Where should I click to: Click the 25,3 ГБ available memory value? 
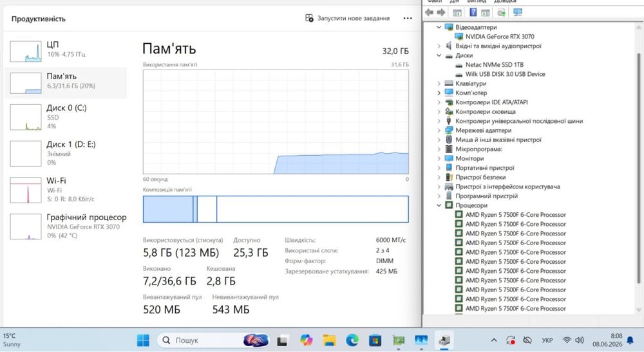click(x=251, y=253)
